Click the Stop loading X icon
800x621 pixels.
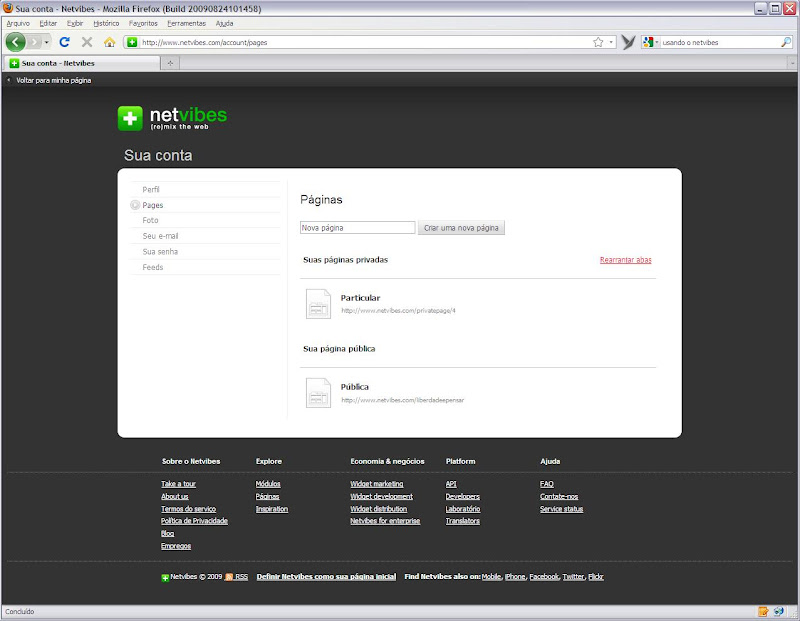tap(87, 42)
